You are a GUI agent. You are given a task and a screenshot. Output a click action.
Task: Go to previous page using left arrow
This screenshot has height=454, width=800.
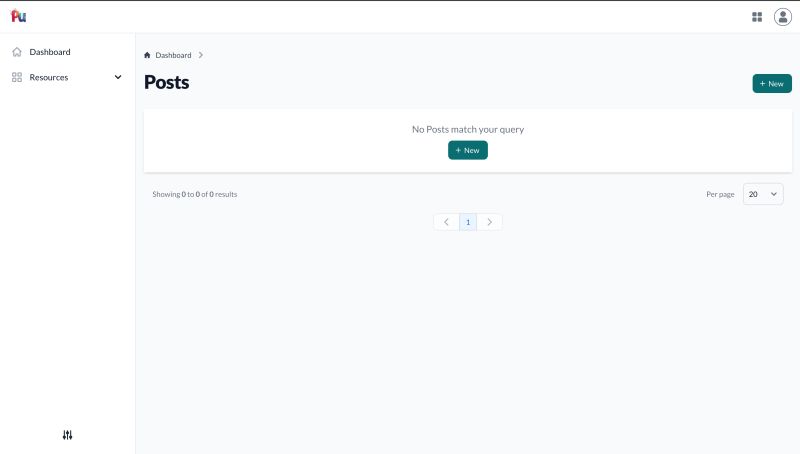pos(446,222)
